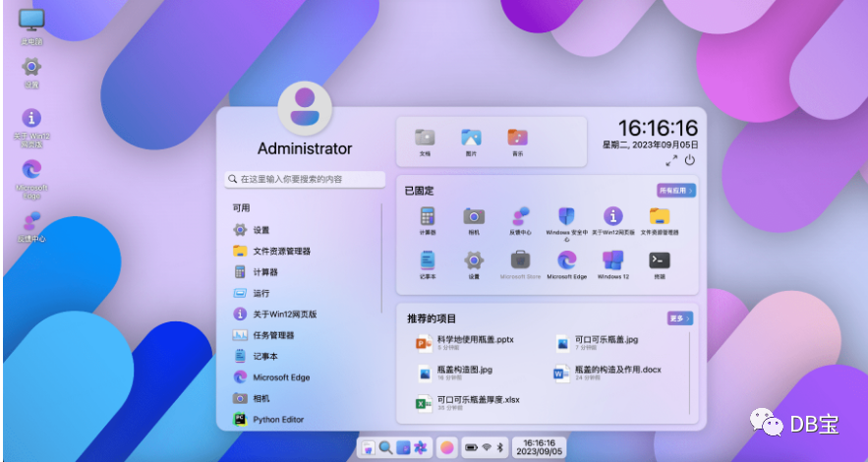Click the Administrator user avatar
868x462 pixels.
click(305, 108)
